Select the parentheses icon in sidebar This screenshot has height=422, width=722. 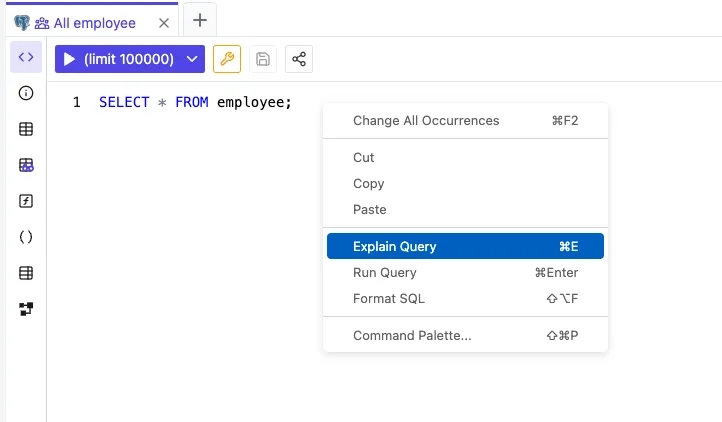click(x=26, y=237)
